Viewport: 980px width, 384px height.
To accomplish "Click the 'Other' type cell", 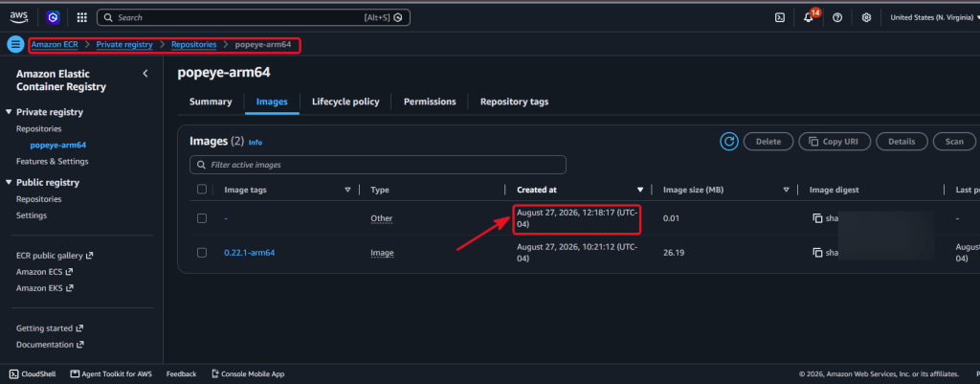I will coord(381,218).
